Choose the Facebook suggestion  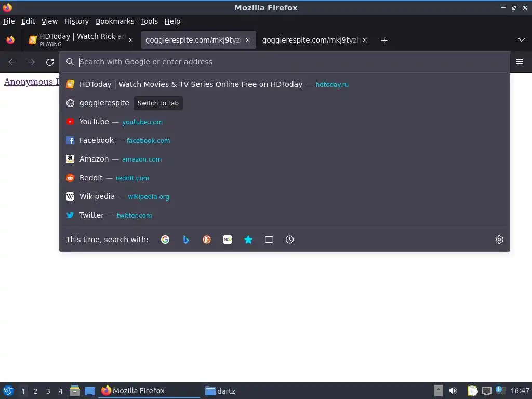point(285,140)
